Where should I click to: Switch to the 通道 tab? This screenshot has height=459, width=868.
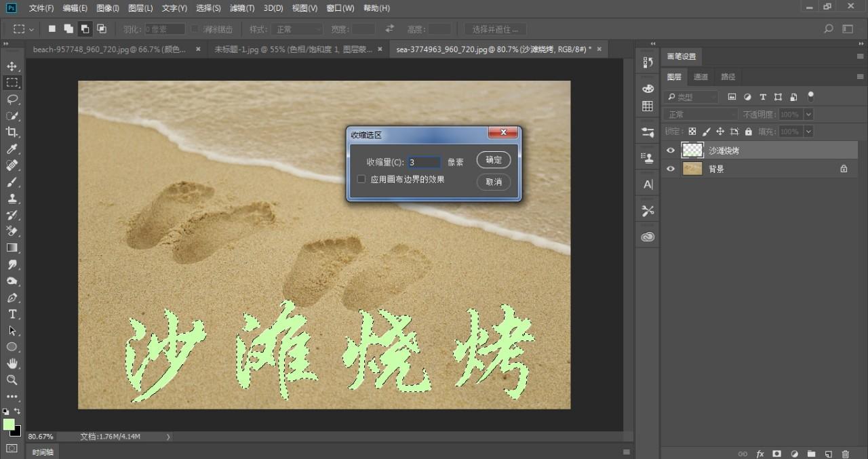tap(701, 77)
